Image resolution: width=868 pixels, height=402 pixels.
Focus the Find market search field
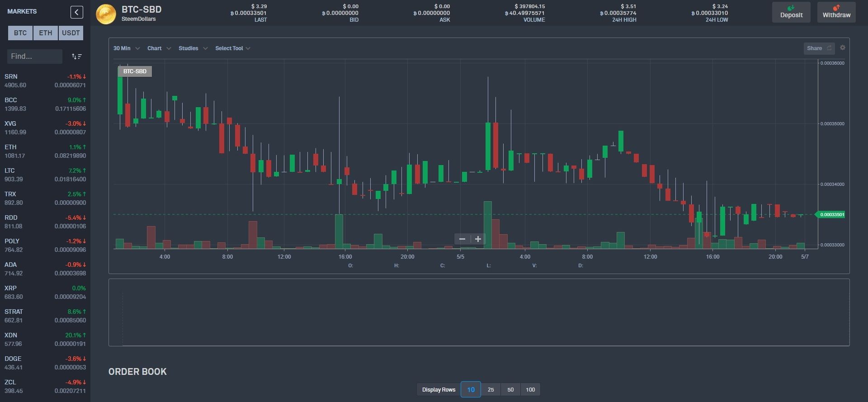tap(35, 56)
